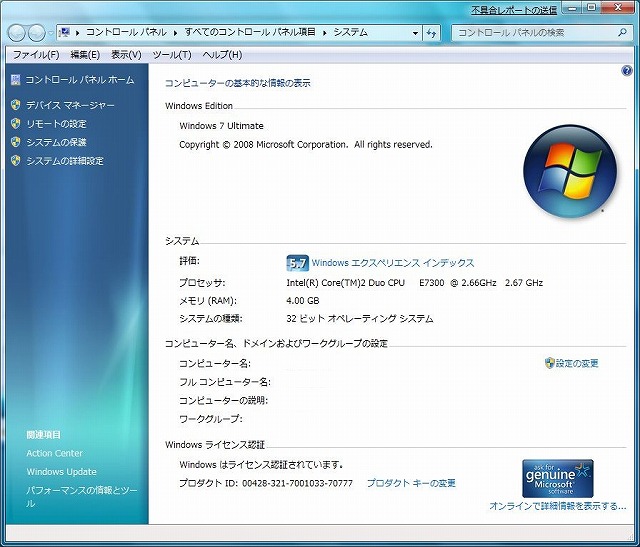Click すべてのコントロール パネル項目 breadcrumb
The height and width of the screenshot is (547, 640).
coord(250,32)
